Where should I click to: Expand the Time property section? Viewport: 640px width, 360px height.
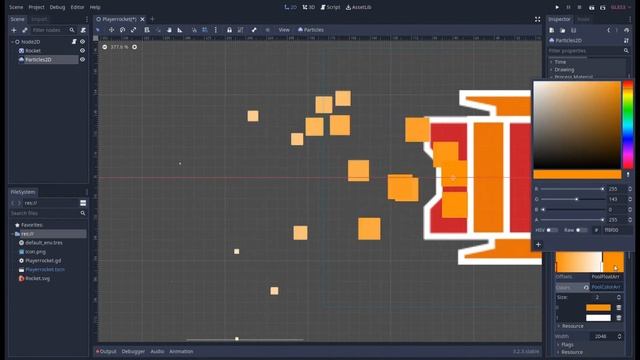click(x=560, y=62)
